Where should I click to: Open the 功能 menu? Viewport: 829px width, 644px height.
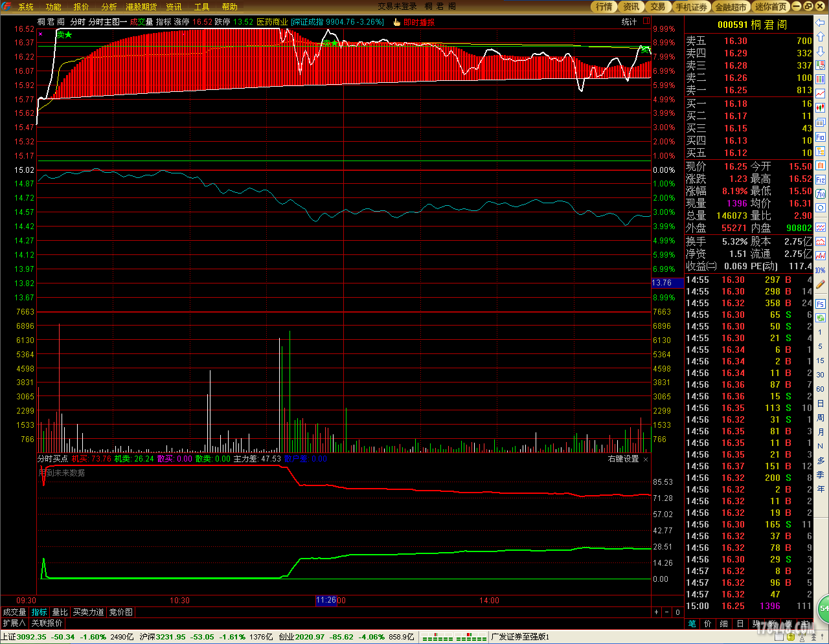(54, 6)
